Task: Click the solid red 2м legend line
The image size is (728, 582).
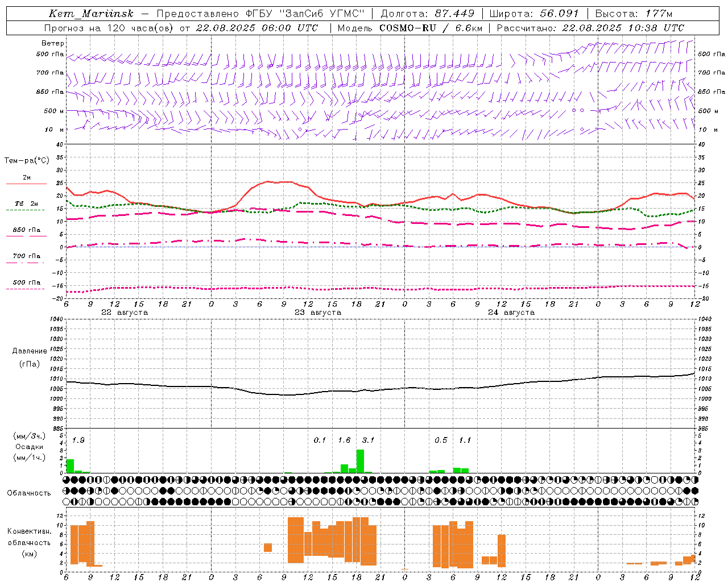Action: (x=26, y=184)
